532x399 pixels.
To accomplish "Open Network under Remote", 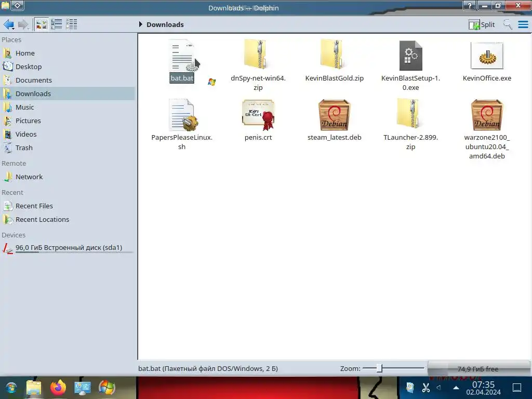I will 68,177.
